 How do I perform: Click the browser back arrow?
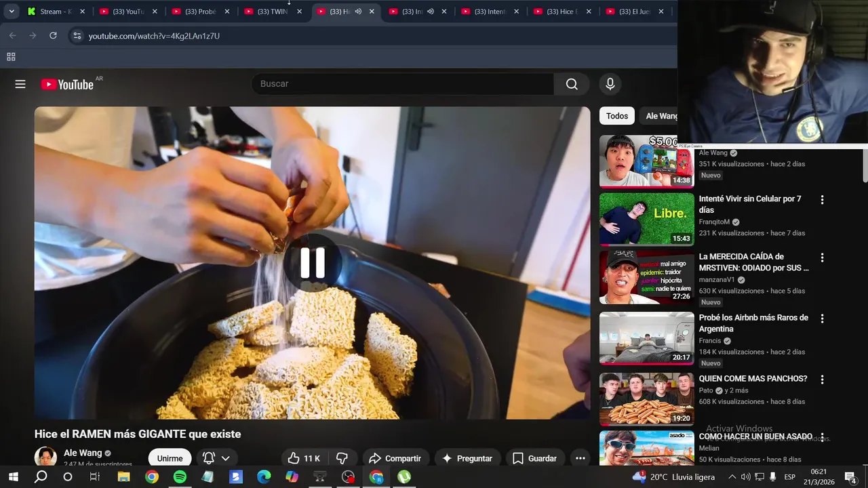click(x=12, y=35)
